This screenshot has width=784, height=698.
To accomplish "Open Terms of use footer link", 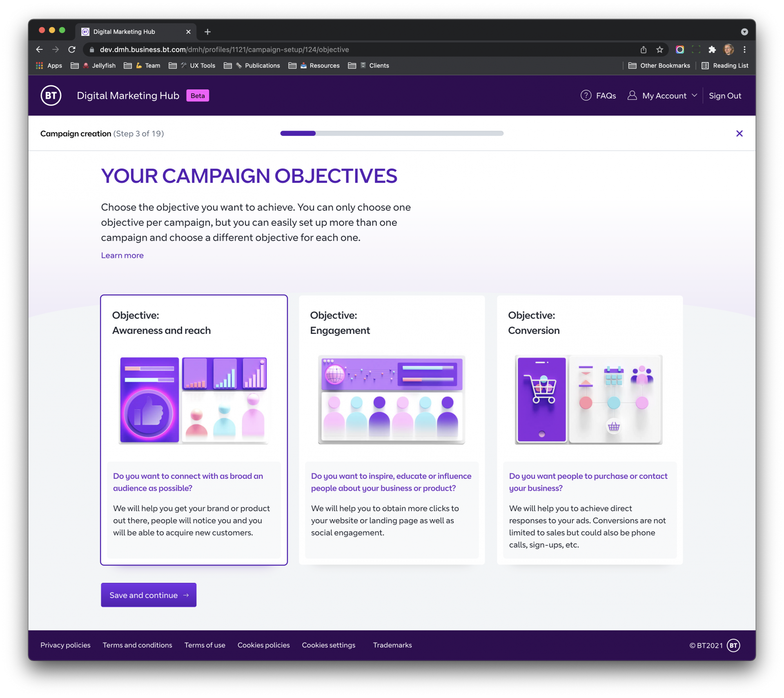I will tap(205, 645).
